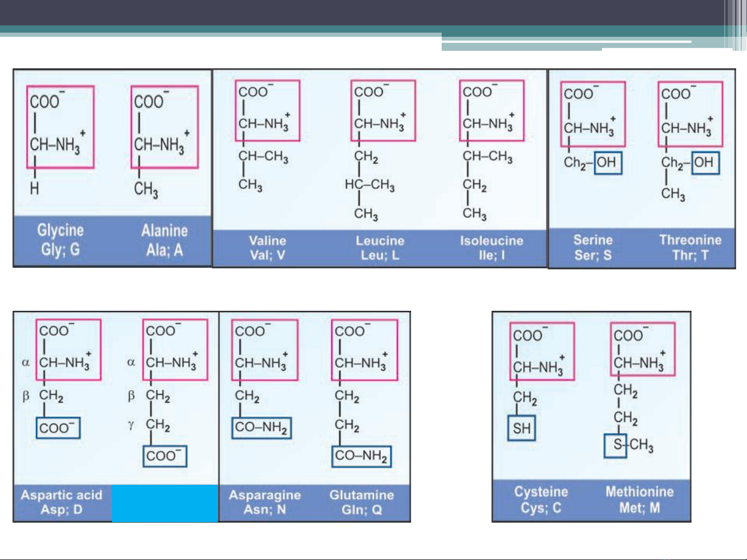The image size is (747, 560).
Task: Click the "Serine" label
Action: [x=593, y=240]
